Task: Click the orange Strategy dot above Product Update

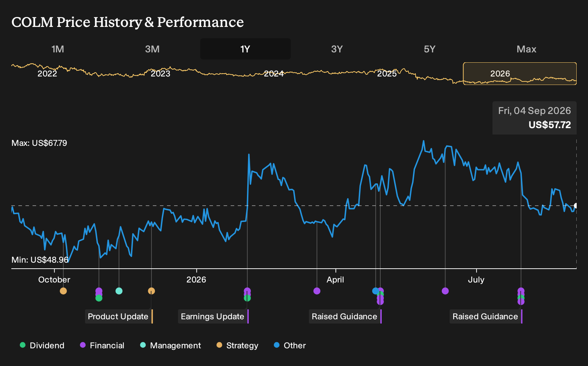Action: click(x=151, y=291)
